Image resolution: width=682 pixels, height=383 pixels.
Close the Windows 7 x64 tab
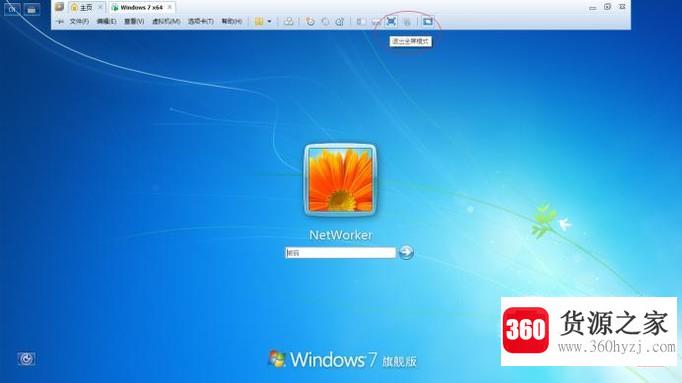[170, 7]
